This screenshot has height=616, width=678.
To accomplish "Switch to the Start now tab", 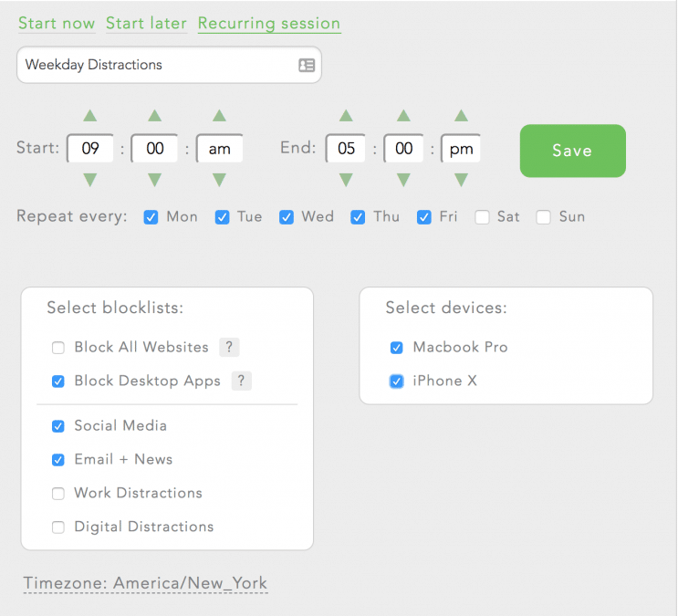I will (x=57, y=24).
